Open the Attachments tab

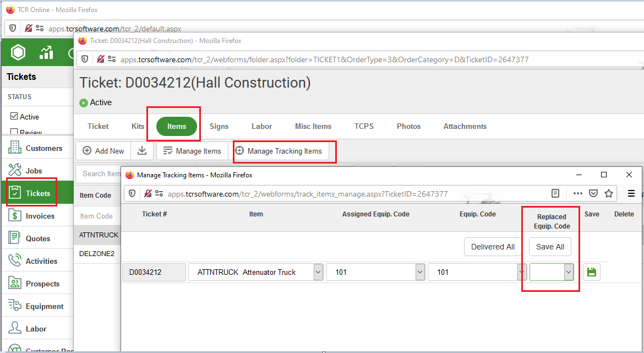465,126
